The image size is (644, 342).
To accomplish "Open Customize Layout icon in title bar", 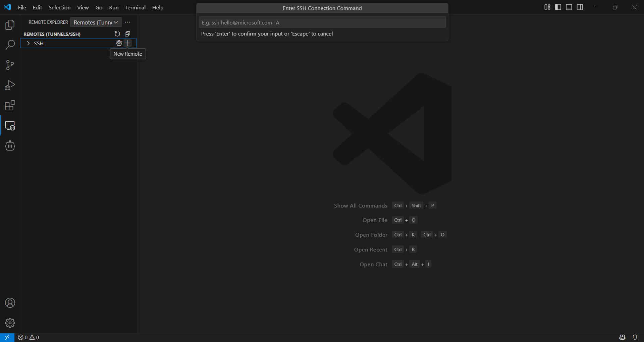I will coord(547,7).
